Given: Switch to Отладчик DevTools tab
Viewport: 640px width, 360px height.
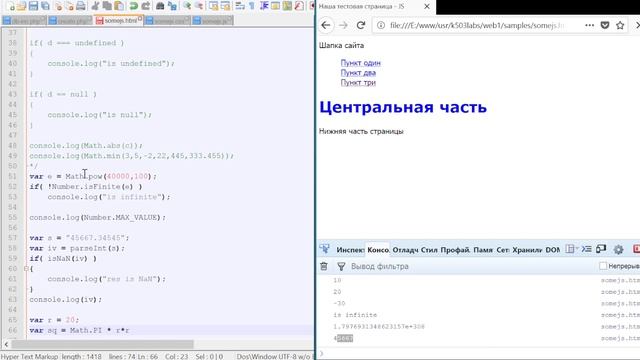Looking at the screenshot, I should point(405,250).
